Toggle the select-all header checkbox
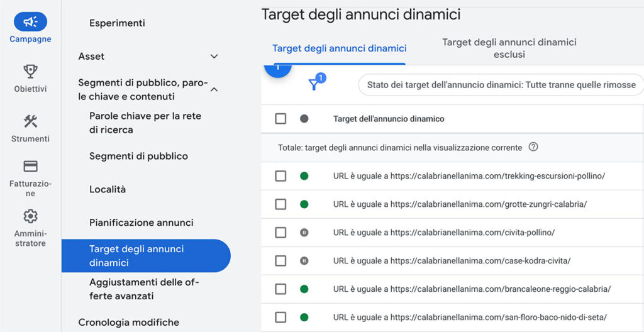The height and width of the screenshot is (332, 644). click(280, 119)
